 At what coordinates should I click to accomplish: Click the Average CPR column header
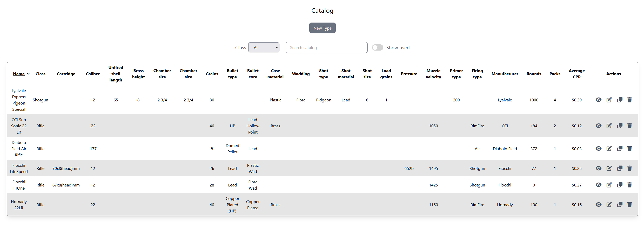click(576, 74)
